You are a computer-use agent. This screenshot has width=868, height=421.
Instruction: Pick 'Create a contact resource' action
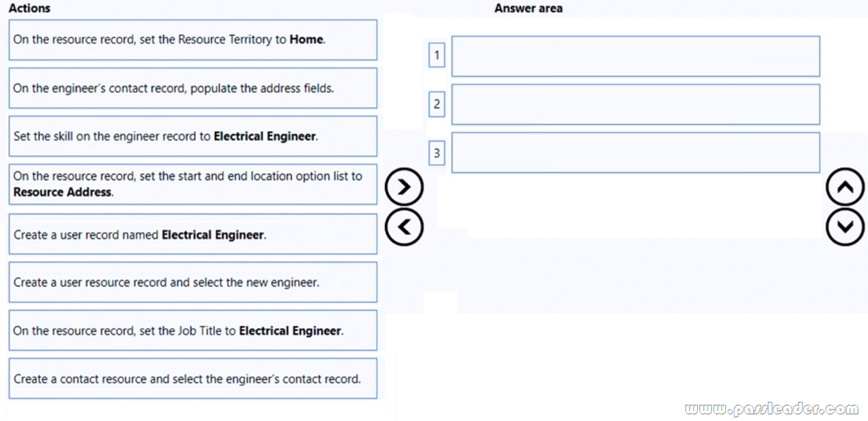192,379
